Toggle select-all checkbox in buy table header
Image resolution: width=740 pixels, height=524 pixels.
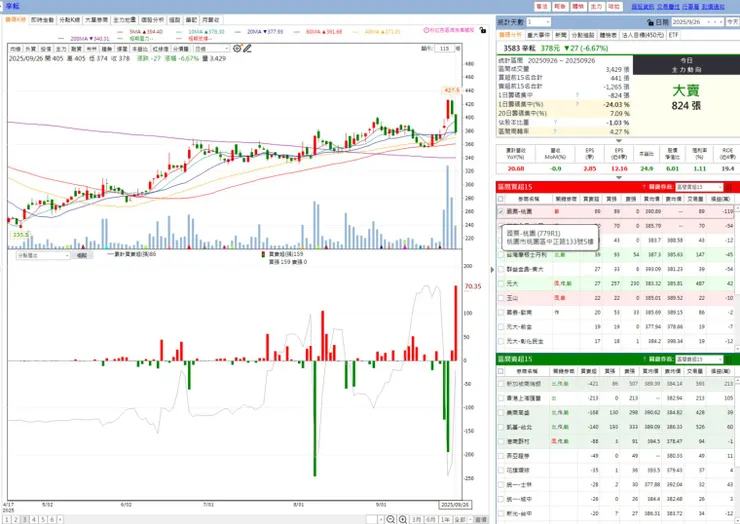pyautogui.click(x=501, y=199)
